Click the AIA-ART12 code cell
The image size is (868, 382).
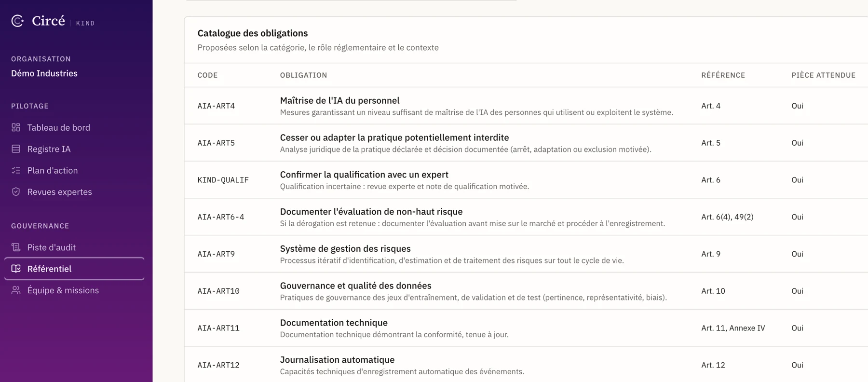(218, 365)
